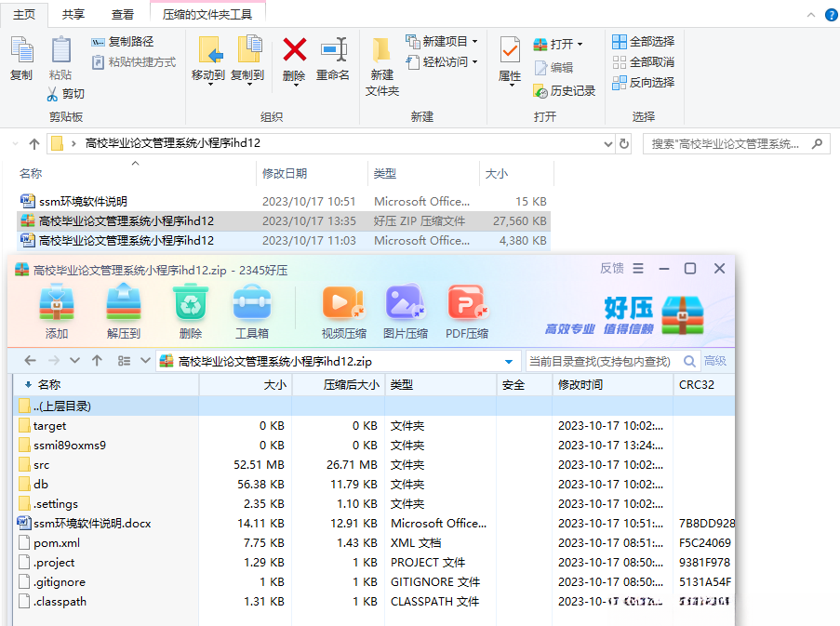Switch to the Home (主页) tab
Screen dimensions: 840x626
[23, 15]
